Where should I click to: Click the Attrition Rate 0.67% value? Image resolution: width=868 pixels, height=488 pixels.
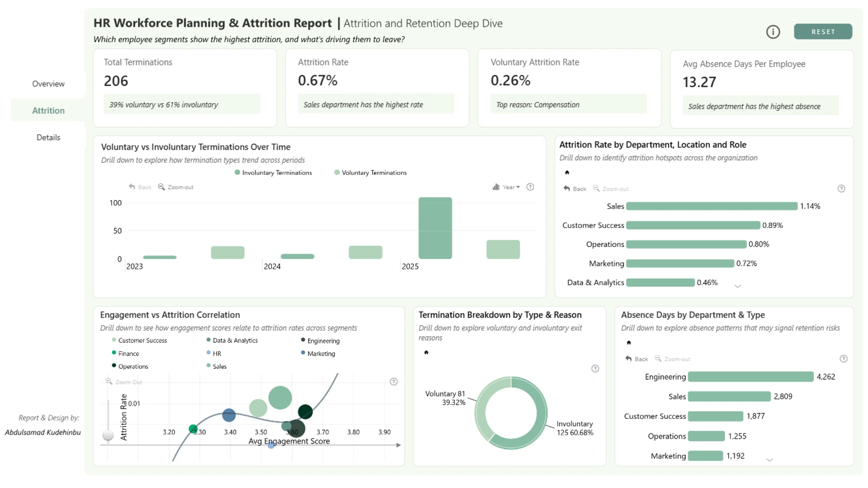tap(318, 80)
